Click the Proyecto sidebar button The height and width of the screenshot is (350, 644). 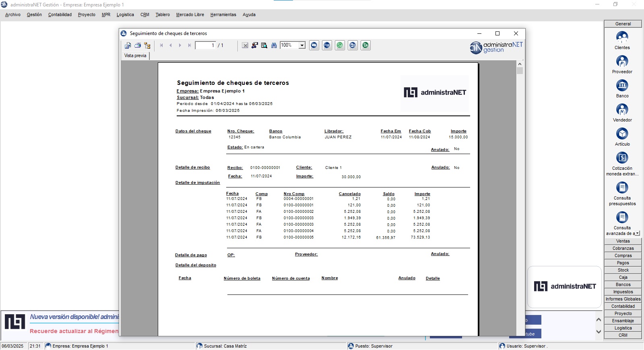coord(623,314)
